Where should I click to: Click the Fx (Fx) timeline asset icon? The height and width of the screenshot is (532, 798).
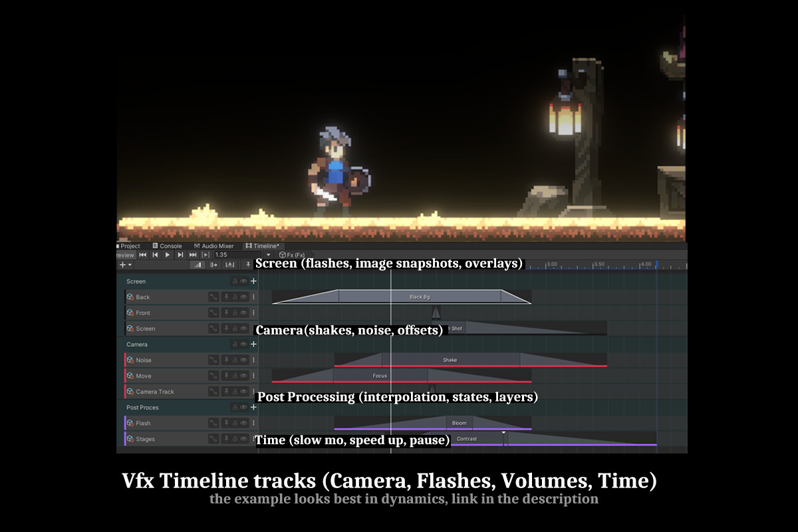(283, 255)
